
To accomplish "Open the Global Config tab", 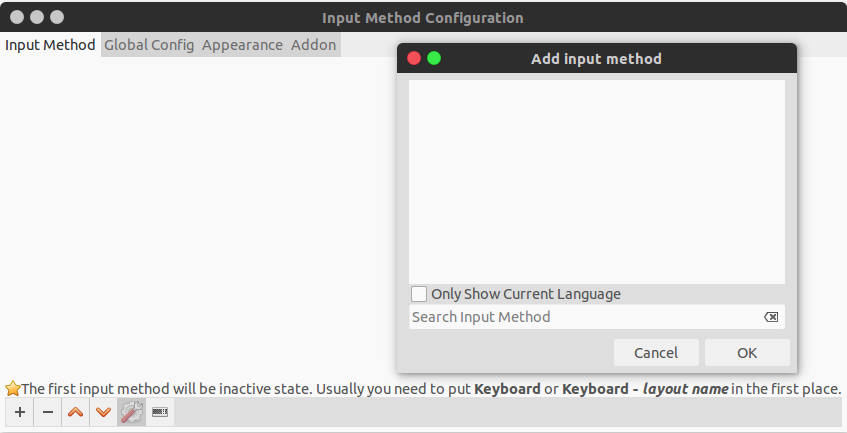I will [x=149, y=45].
